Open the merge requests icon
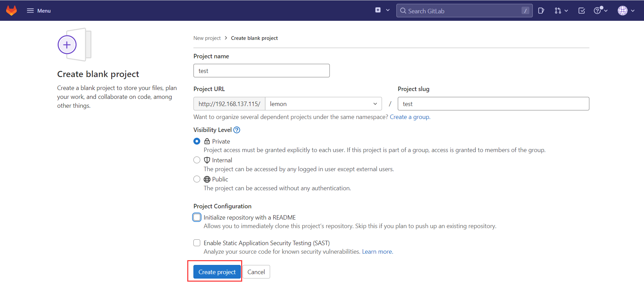The height and width of the screenshot is (283, 644). [558, 11]
